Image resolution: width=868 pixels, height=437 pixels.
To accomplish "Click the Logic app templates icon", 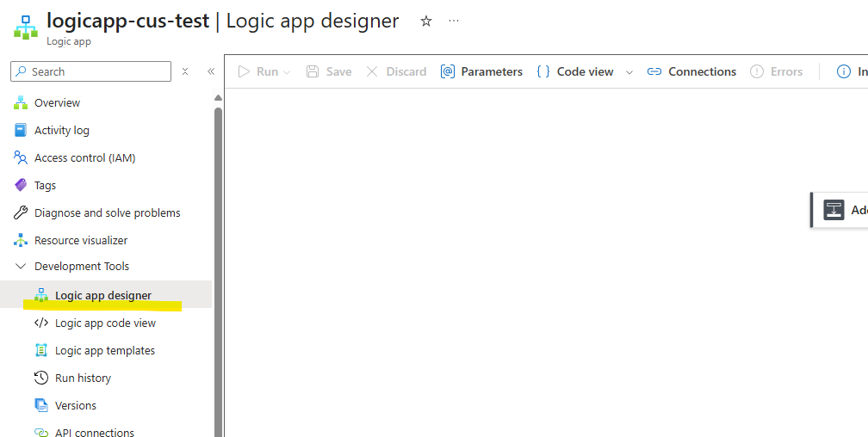I will tap(41, 350).
